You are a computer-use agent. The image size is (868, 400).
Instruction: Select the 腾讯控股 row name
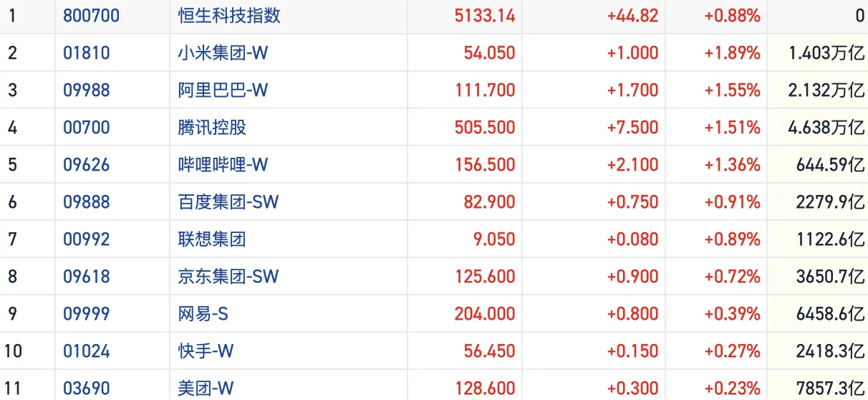(x=212, y=128)
